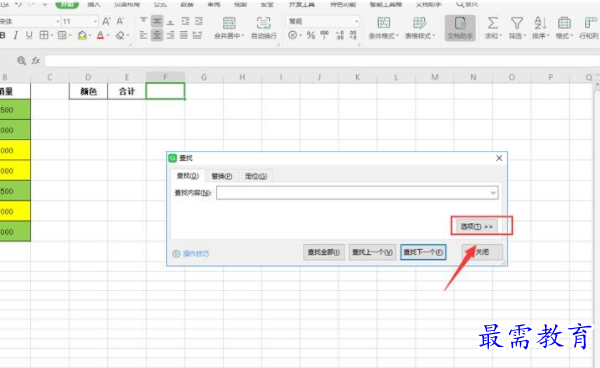
Task: Open the 宋体 font name dropdown
Action: pyautogui.click(x=58, y=21)
